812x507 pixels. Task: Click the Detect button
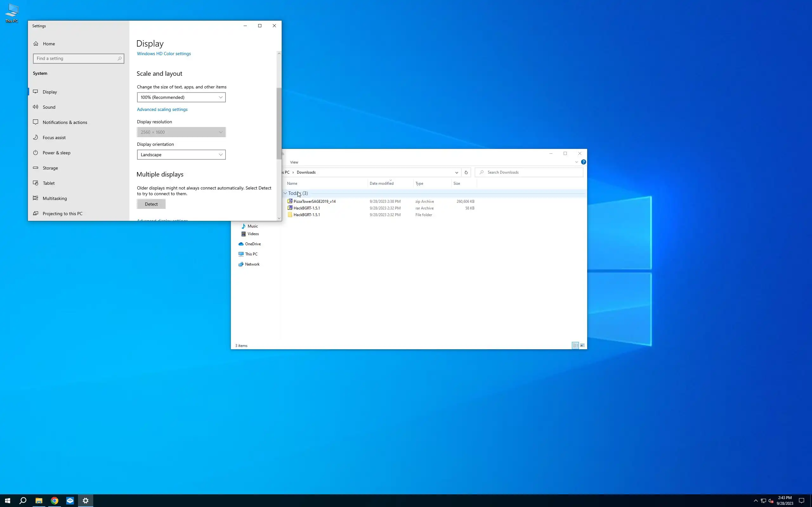(151, 204)
